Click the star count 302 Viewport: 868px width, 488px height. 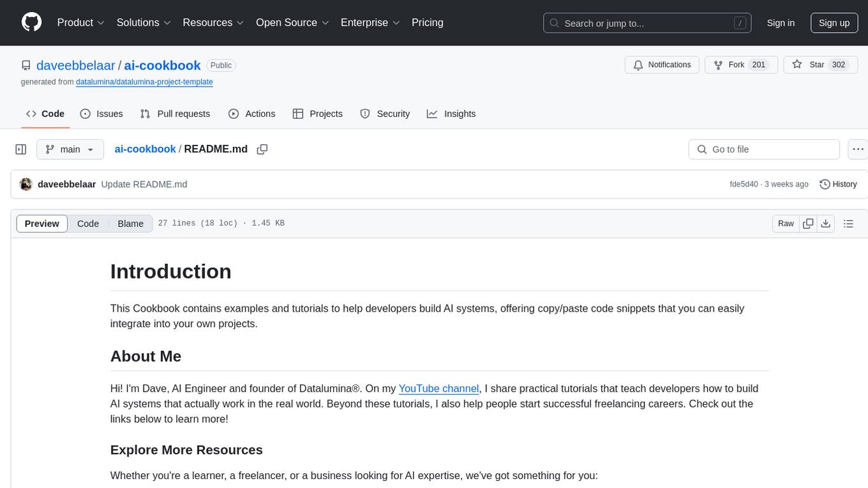point(839,65)
